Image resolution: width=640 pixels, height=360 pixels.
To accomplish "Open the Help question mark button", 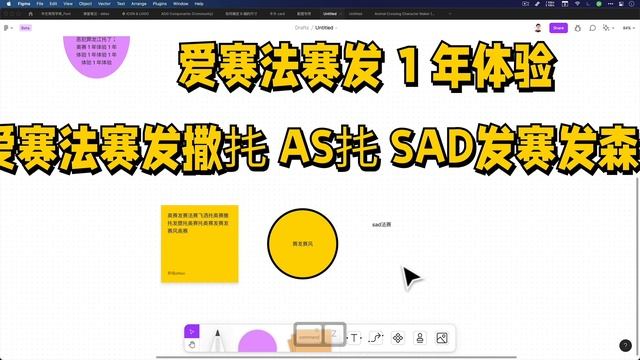I will [x=625, y=346].
